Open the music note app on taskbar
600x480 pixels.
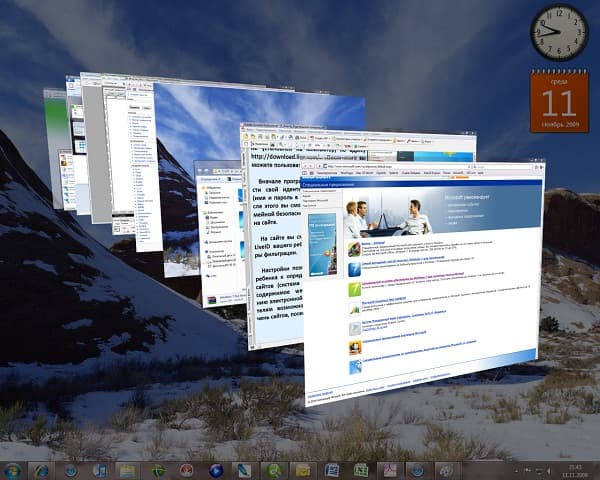click(x=100, y=470)
